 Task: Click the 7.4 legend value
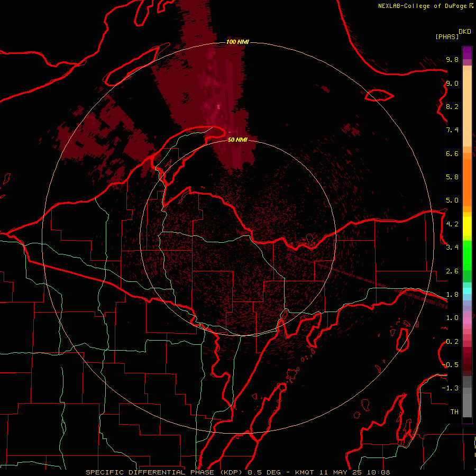452,130
